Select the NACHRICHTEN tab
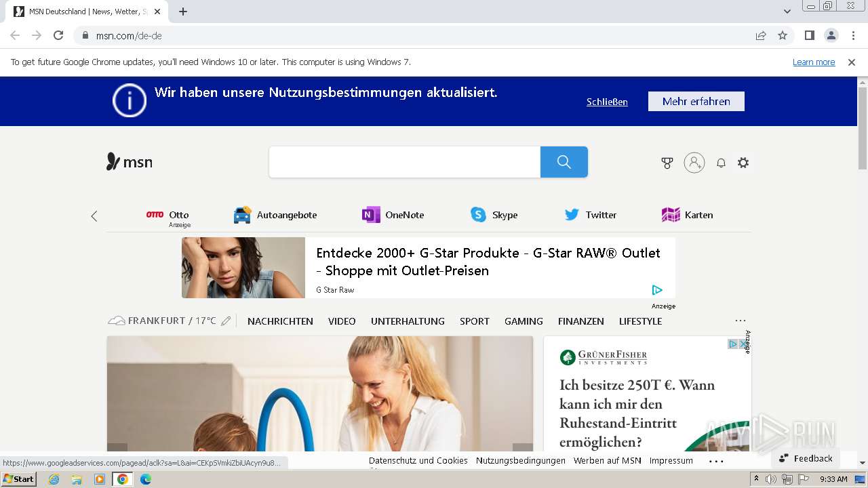The height and width of the screenshot is (488, 868). [280, 321]
